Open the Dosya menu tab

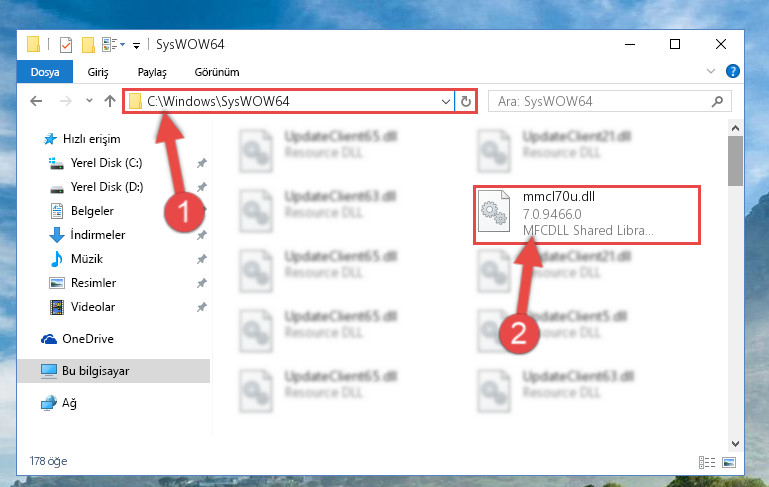pos(45,72)
